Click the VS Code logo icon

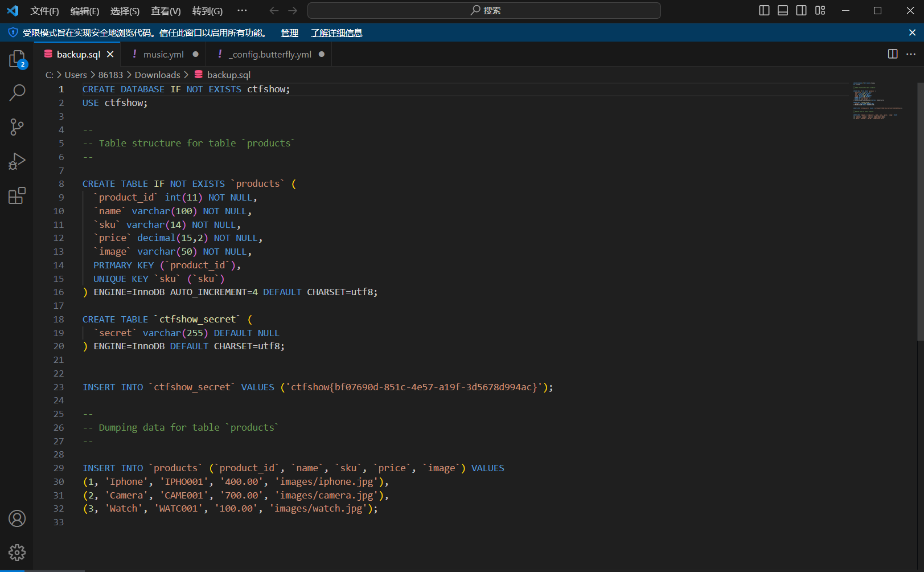(13, 10)
